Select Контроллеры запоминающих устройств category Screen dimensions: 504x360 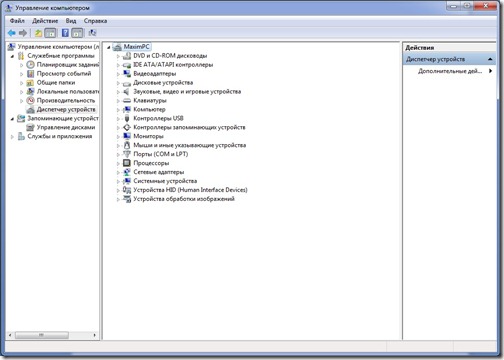(x=189, y=127)
